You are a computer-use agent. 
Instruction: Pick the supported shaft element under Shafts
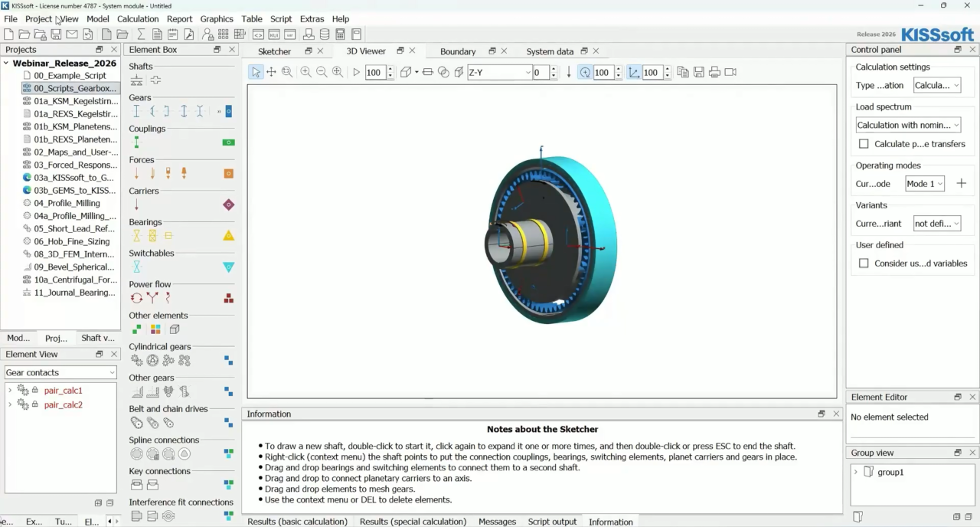(x=136, y=80)
